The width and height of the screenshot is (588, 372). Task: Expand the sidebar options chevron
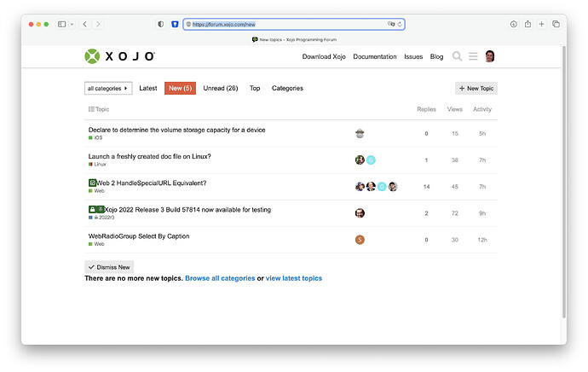pyautogui.click(x=72, y=24)
